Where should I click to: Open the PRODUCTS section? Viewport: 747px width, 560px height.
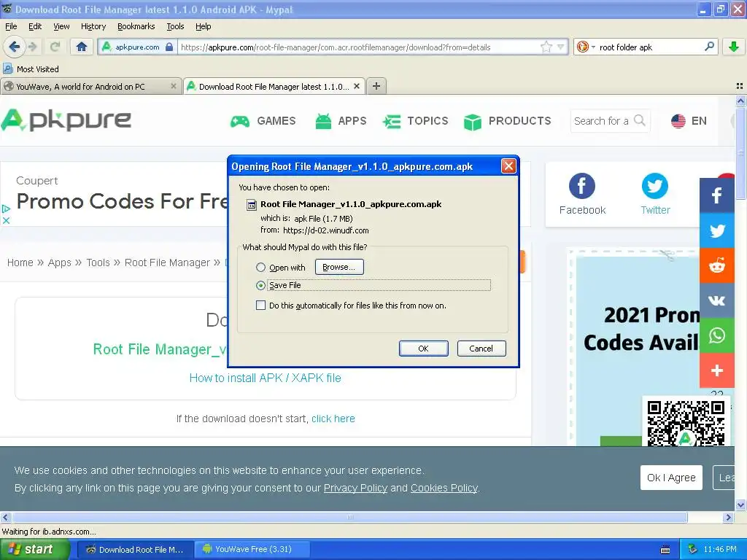click(508, 121)
